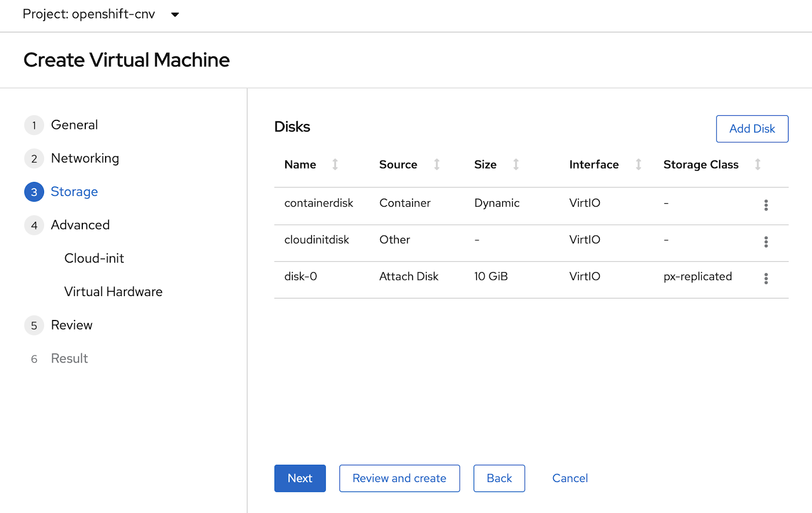Viewport: 812px width, 513px height.
Task: Go to the Review step
Action: pyautogui.click(x=72, y=325)
